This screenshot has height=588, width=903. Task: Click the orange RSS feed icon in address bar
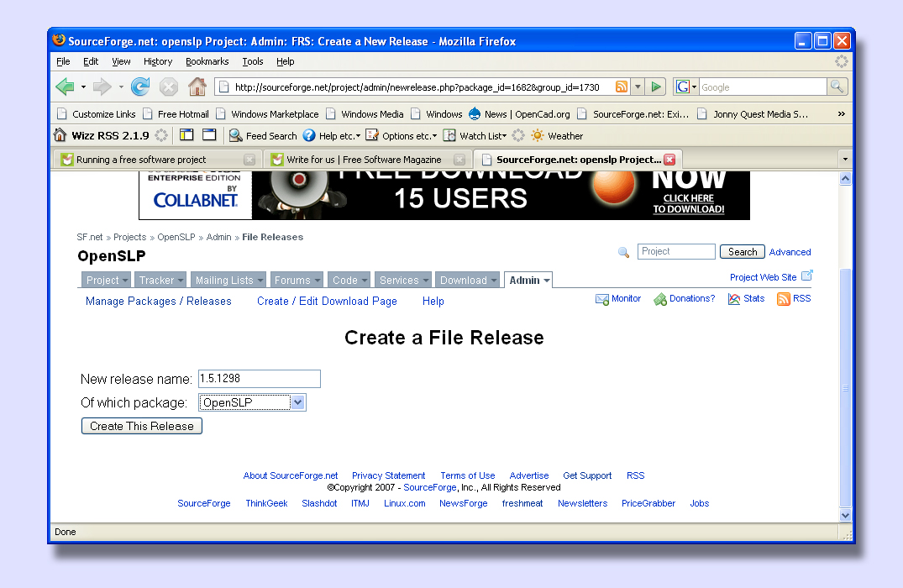point(622,87)
